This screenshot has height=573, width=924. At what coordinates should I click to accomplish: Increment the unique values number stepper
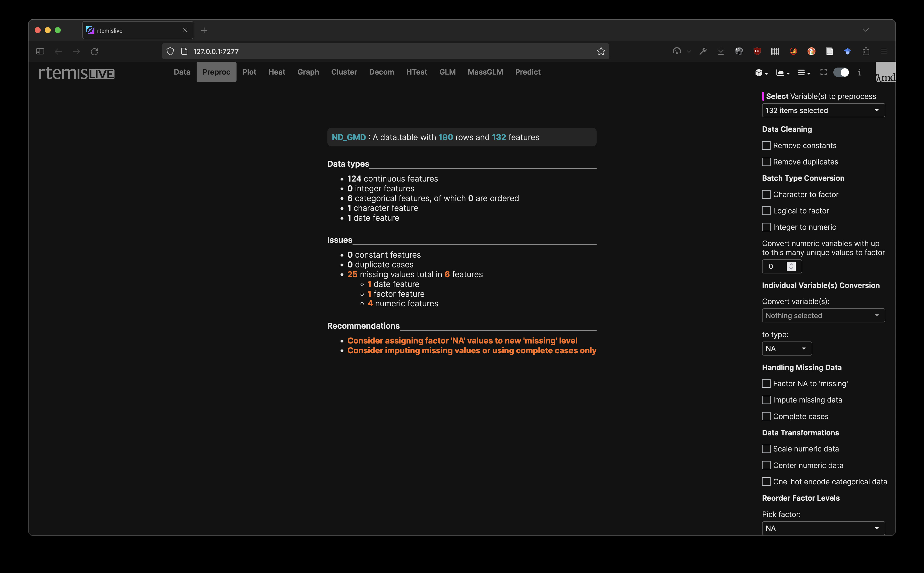[x=791, y=264]
